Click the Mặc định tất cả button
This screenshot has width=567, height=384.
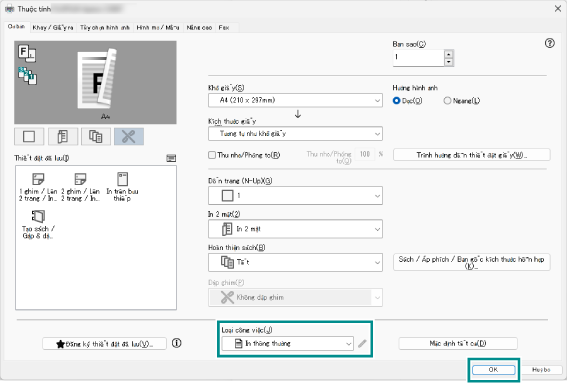(458, 344)
